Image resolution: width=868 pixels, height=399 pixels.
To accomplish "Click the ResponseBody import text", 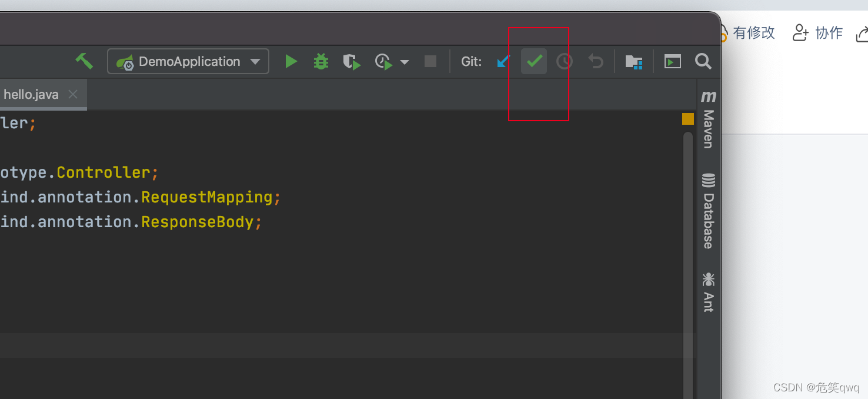I will 198,222.
